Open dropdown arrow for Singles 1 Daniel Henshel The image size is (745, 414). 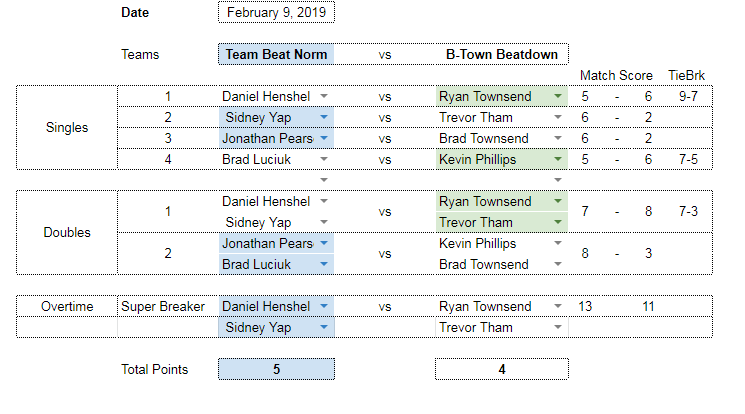click(324, 96)
